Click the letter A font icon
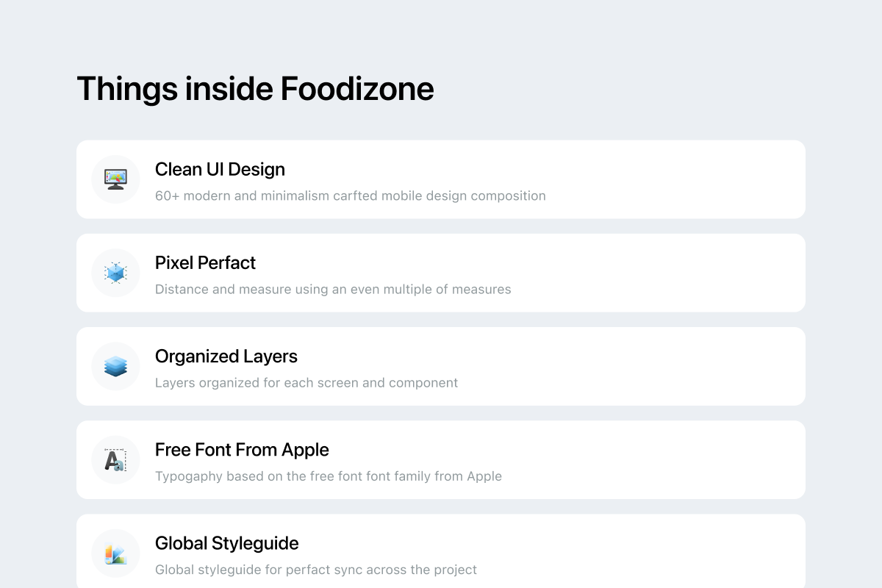The width and height of the screenshot is (882, 588). (115, 460)
